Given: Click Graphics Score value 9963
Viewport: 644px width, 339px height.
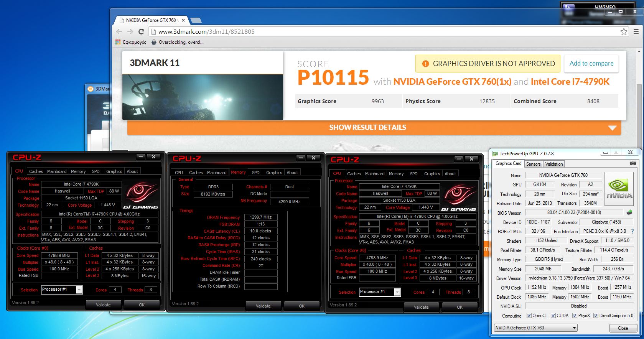Looking at the screenshot, I should click(377, 101).
